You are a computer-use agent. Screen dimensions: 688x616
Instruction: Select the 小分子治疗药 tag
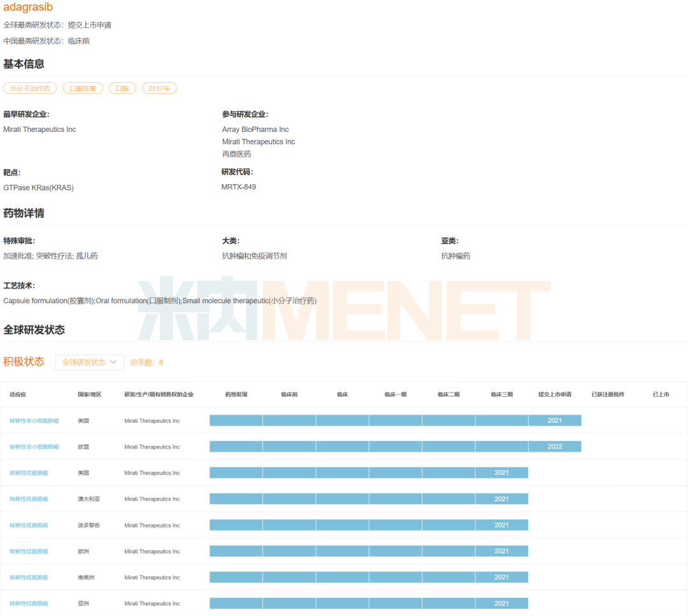tap(30, 89)
